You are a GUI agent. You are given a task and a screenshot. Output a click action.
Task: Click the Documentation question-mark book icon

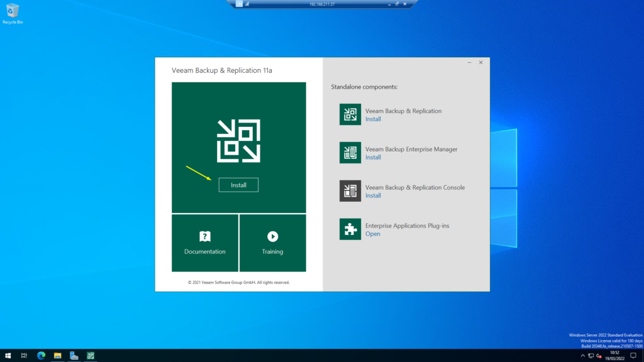click(205, 236)
